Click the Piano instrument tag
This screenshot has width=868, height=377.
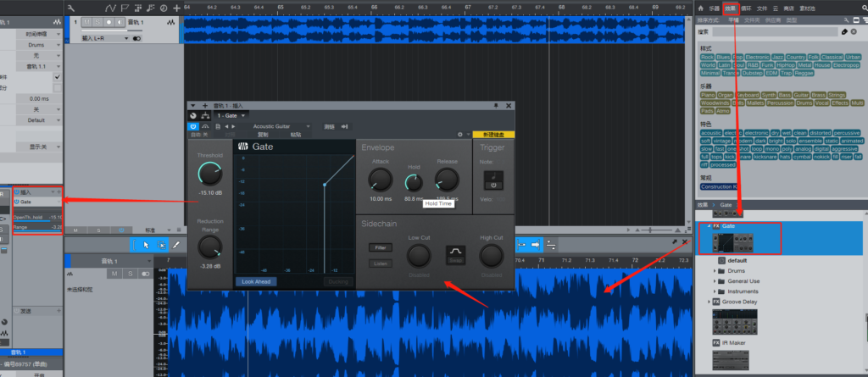coord(708,95)
